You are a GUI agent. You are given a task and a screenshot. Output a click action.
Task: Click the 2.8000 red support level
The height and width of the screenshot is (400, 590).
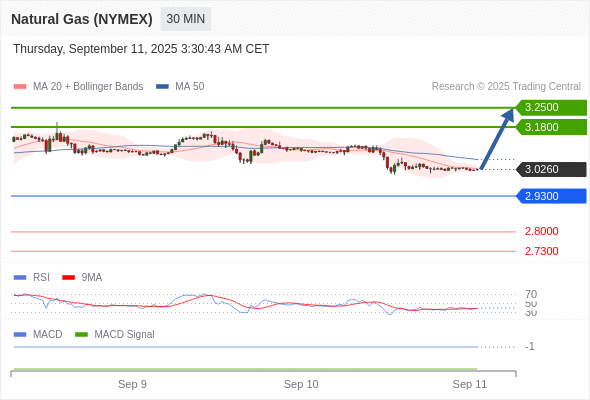click(541, 231)
